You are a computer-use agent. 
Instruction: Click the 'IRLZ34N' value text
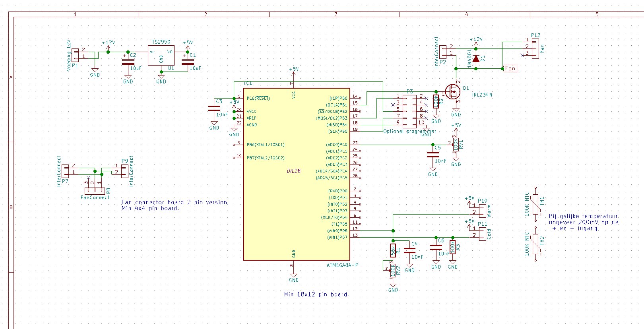[482, 95]
